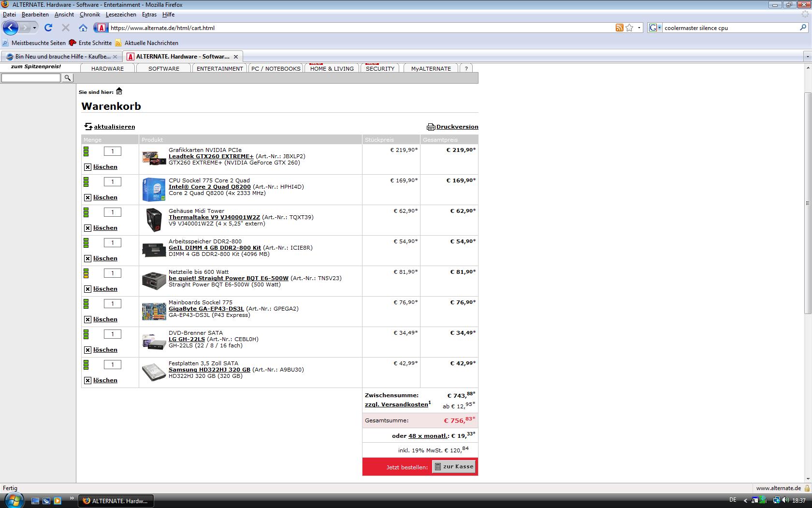812x508 pixels.
Task: Click the Firefox back navigation arrow
Action: [x=11, y=28]
